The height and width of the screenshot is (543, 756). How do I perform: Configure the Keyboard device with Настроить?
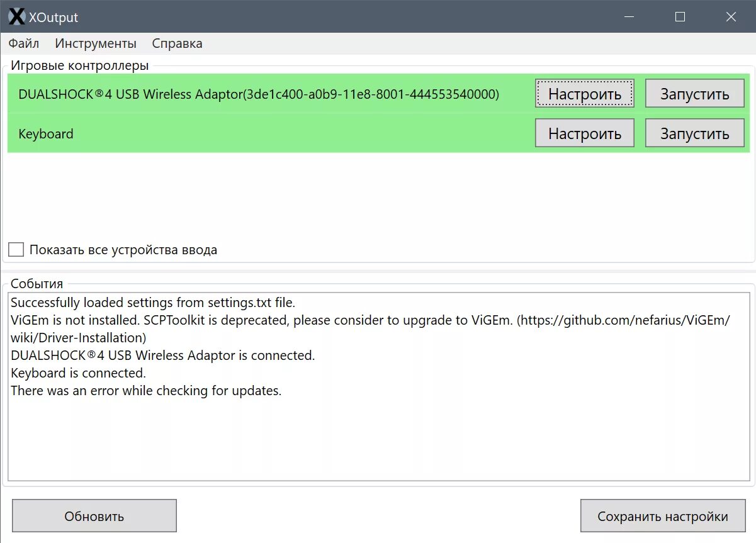pyautogui.click(x=584, y=133)
